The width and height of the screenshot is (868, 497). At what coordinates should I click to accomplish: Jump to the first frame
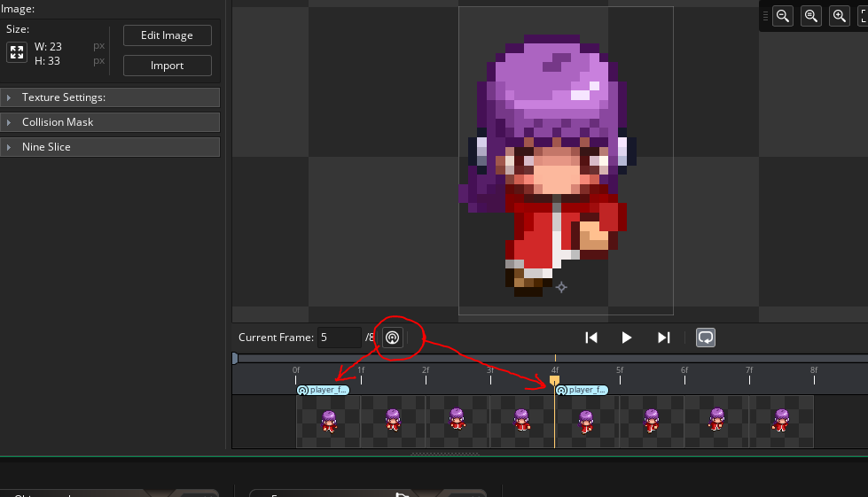(x=591, y=338)
